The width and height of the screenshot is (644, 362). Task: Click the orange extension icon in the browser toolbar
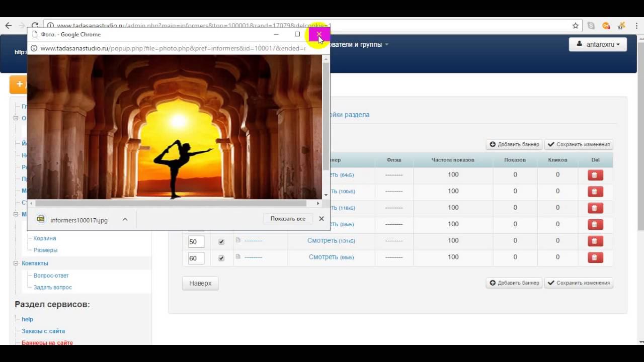[x=606, y=26]
